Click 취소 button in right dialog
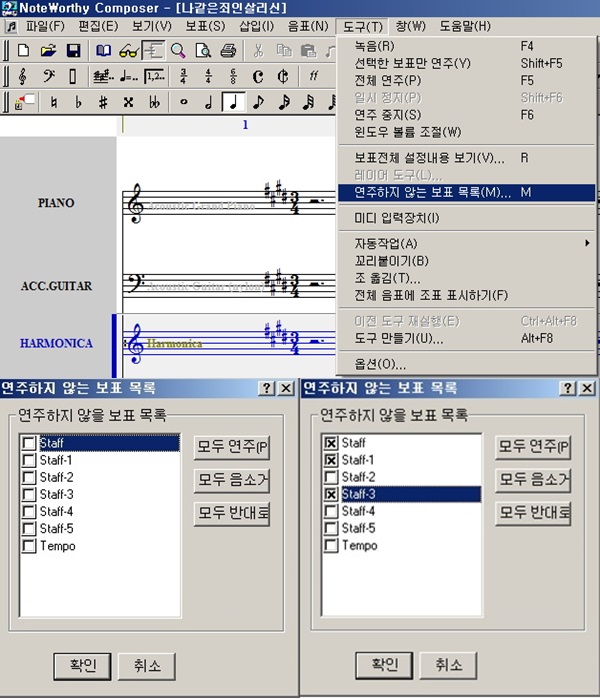The height and width of the screenshot is (699, 600). pos(448,666)
